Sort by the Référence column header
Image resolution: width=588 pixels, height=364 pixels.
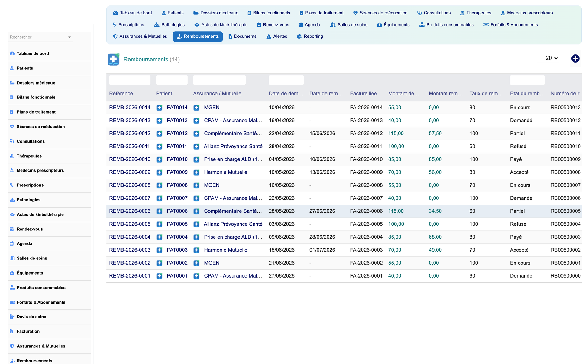(x=121, y=94)
